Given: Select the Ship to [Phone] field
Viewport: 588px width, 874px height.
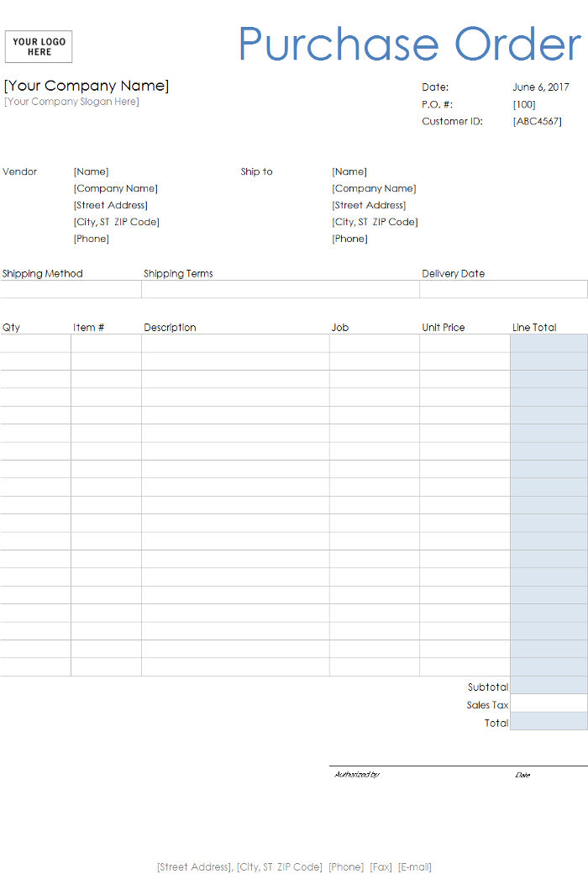Looking at the screenshot, I should (350, 239).
